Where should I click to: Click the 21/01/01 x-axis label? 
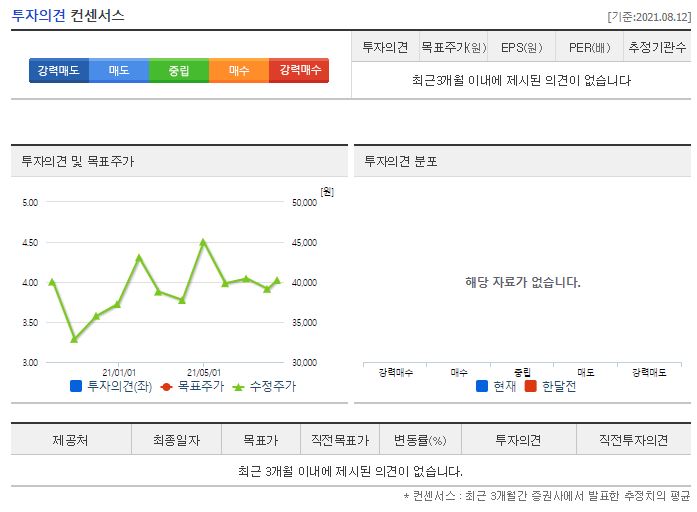[119, 372]
